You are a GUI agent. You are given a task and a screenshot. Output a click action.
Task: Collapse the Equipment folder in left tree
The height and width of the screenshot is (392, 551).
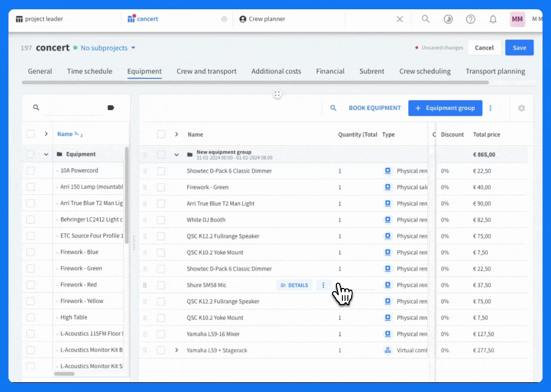pyautogui.click(x=46, y=154)
